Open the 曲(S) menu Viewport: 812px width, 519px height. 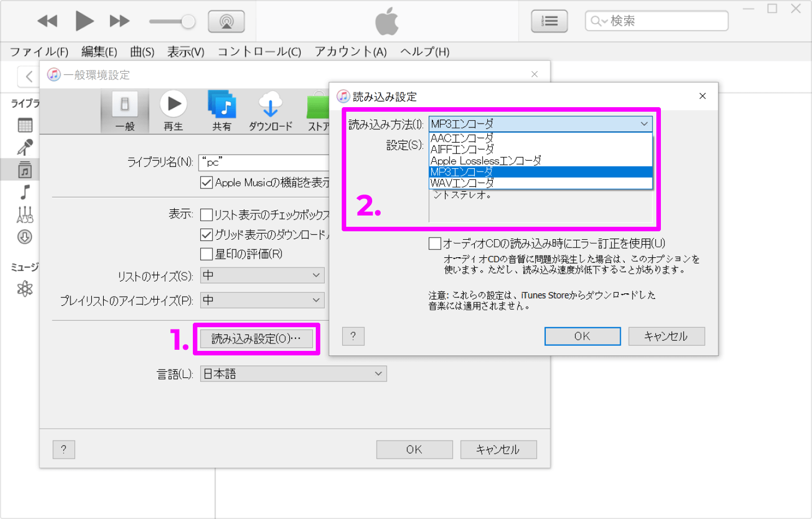pyautogui.click(x=142, y=52)
